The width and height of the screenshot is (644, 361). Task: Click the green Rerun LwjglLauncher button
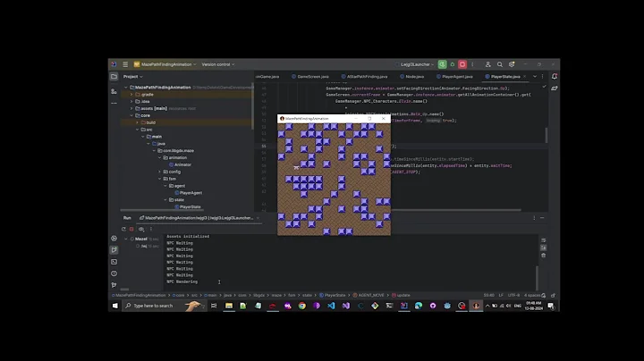tap(442, 64)
